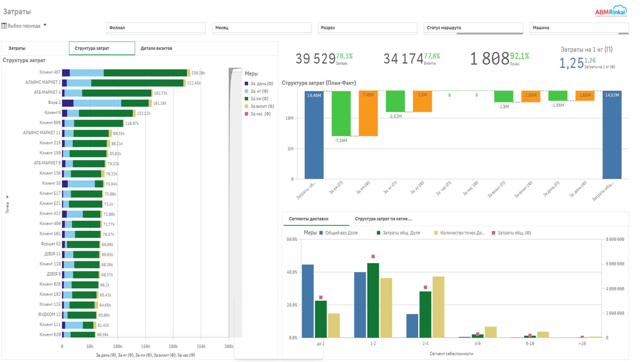Toggle За час (Ф) legend swatch
Viewport: 644px width, 362px height.
pyautogui.click(x=247, y=114)
